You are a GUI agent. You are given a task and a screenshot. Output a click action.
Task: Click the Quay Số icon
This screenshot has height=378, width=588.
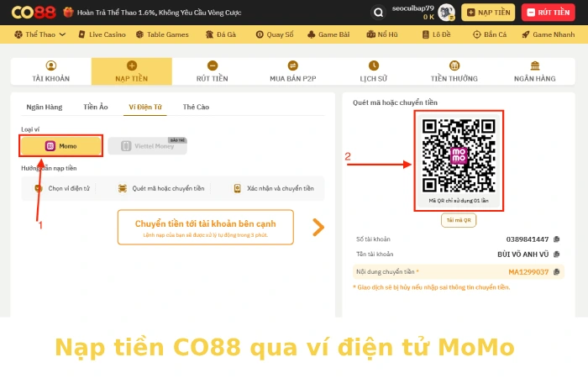[x=260, y=34]
